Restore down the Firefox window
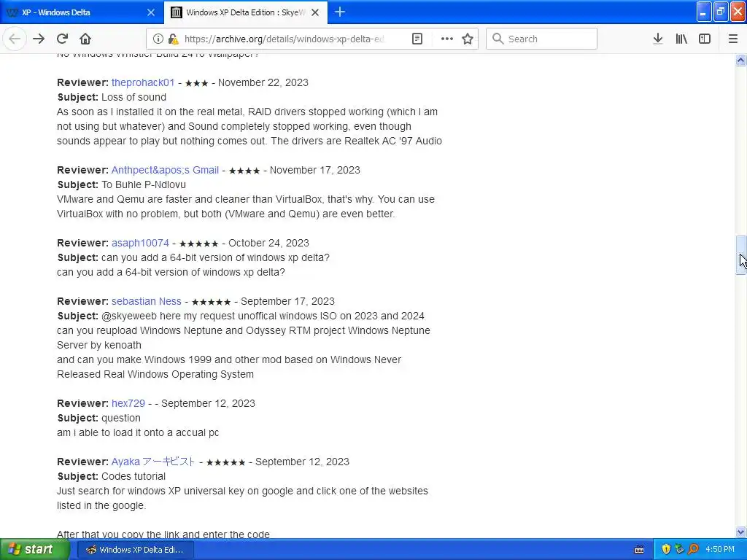 point(721,12)
